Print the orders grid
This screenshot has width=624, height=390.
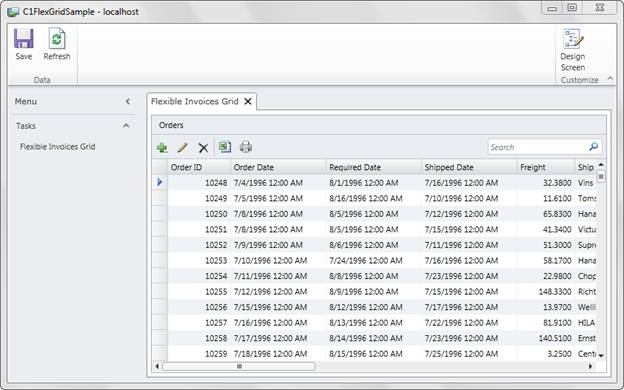tap(246, 147)
